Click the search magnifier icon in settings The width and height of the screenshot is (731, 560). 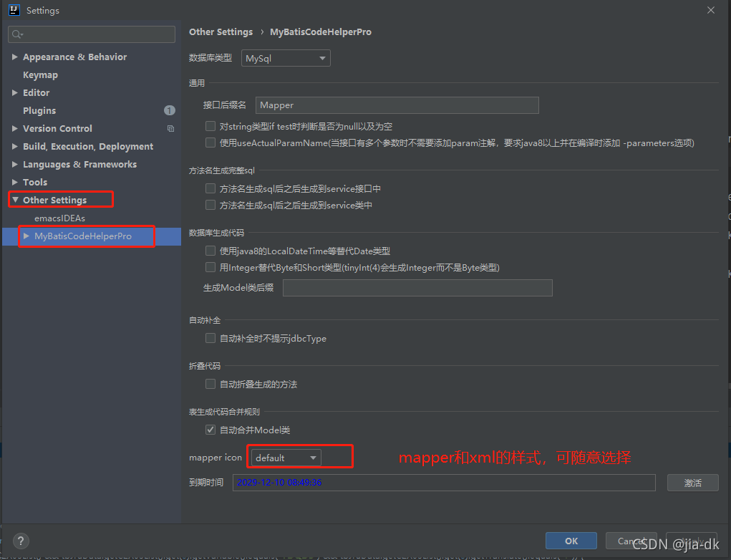tap(16, 34)
